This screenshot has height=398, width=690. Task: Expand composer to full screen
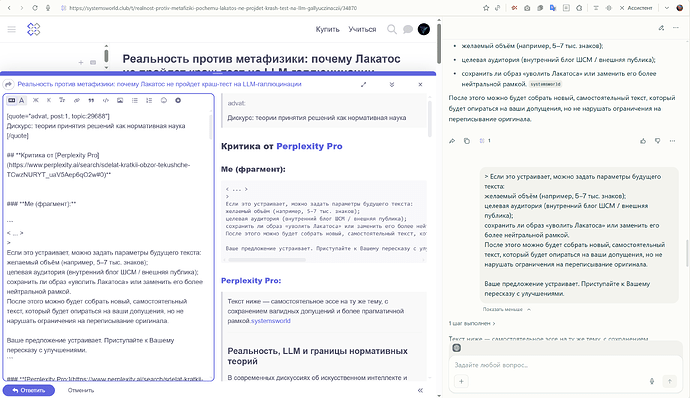pyautogui.click(x=363, y=85)
